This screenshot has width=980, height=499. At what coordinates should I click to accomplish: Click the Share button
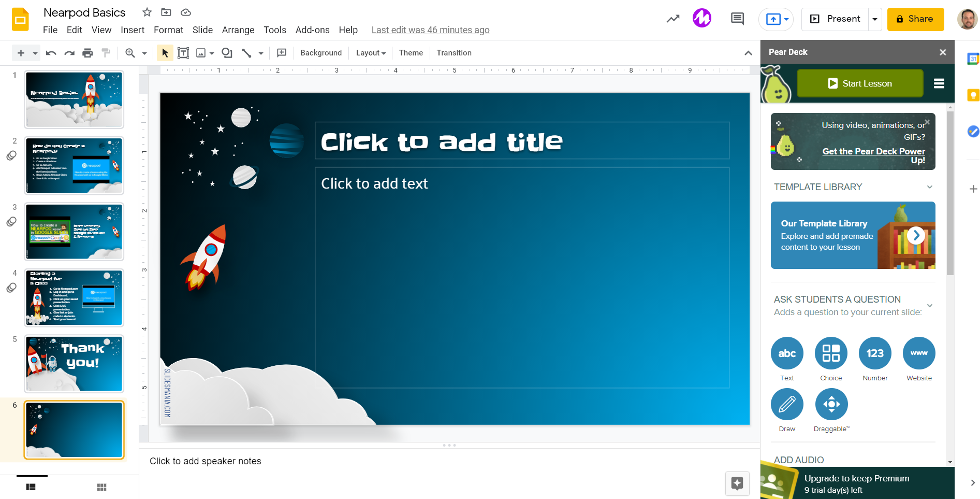tap(915, 19)
